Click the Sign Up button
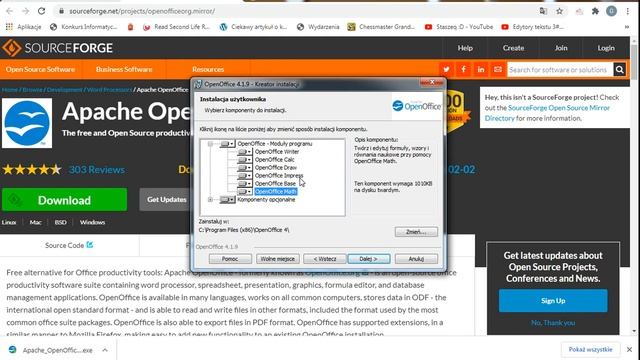Image resolution: width=640 pixels, height=360 pixels. click(x=553, y=300)
